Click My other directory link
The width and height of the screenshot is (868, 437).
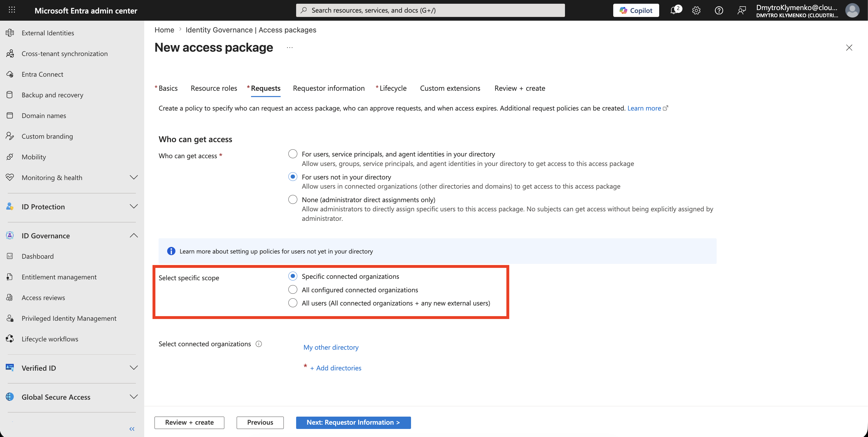(x=331, y=347)
